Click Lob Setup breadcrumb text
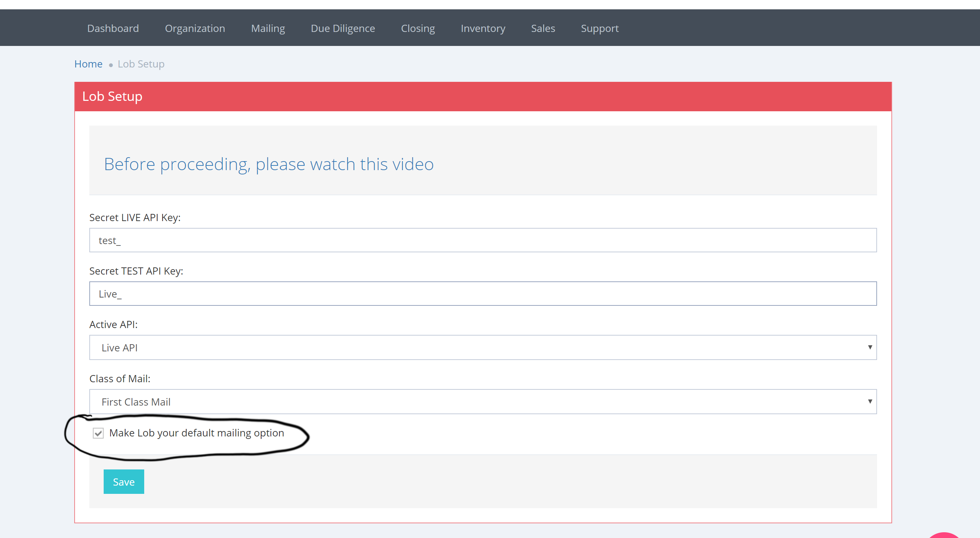Image resolution: width=980 pixels, height=538 pixels. (x=141, y=64)
